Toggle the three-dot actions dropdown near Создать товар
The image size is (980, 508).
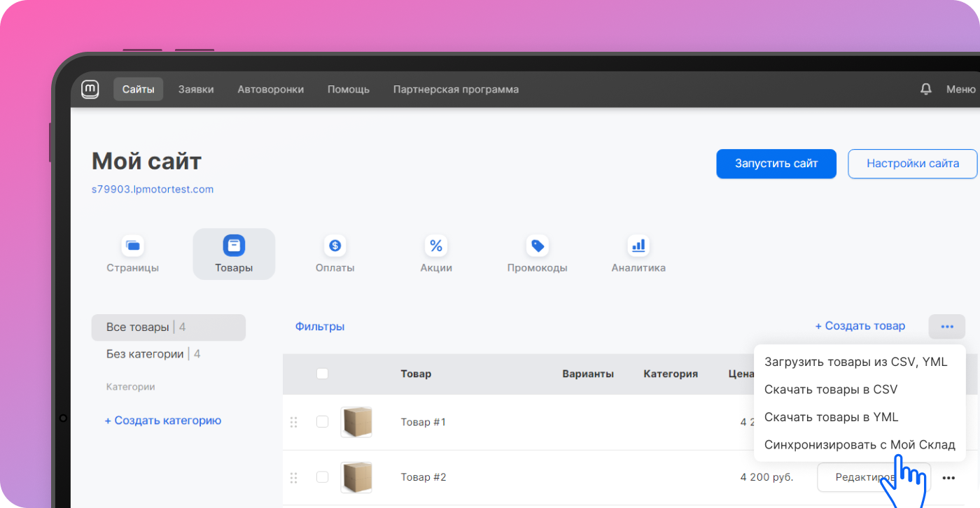pyautogui.click(x=947, y=327)
